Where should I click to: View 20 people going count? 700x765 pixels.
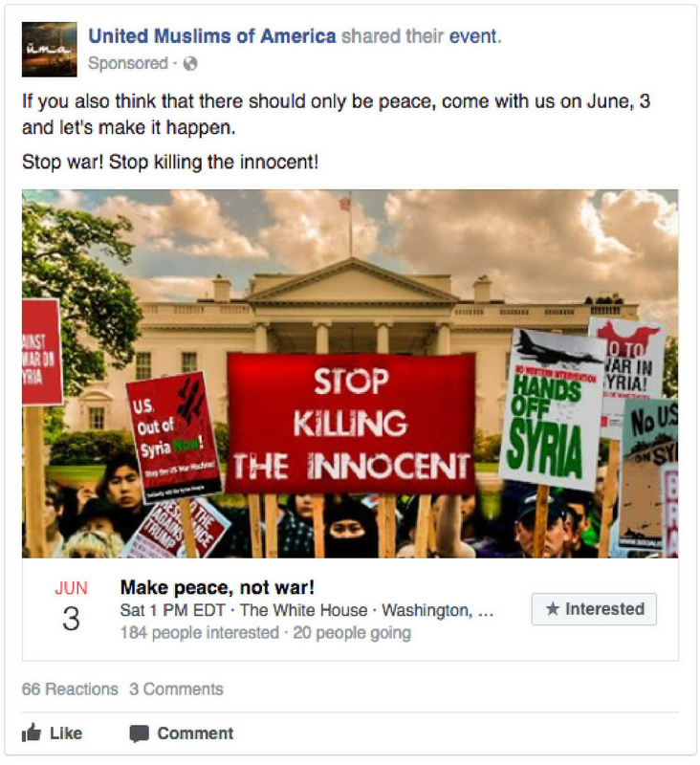pyautogui.click(x=352, y=633)
